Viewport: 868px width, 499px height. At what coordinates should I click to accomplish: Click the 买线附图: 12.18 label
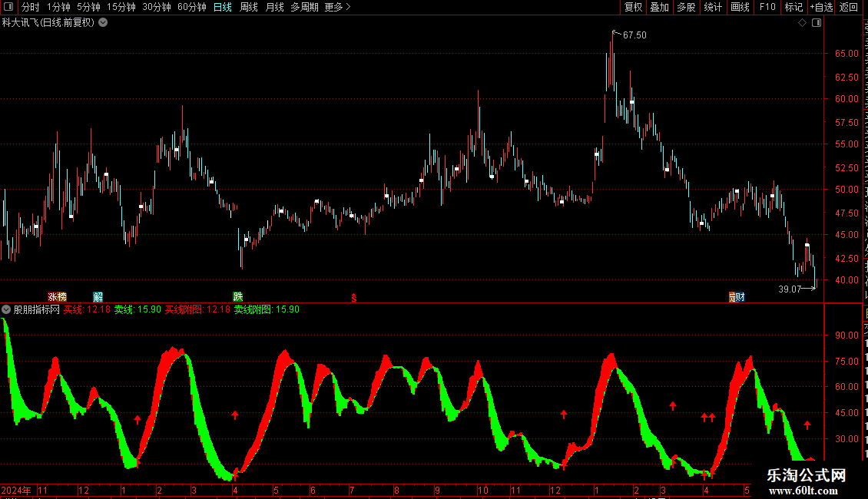pyautogui.click(x=197, y=310)
